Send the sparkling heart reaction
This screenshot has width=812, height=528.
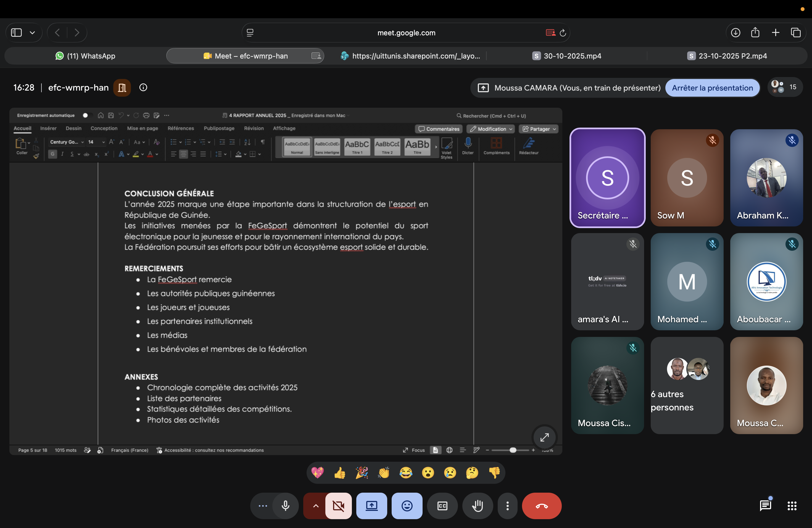(317, 473)
